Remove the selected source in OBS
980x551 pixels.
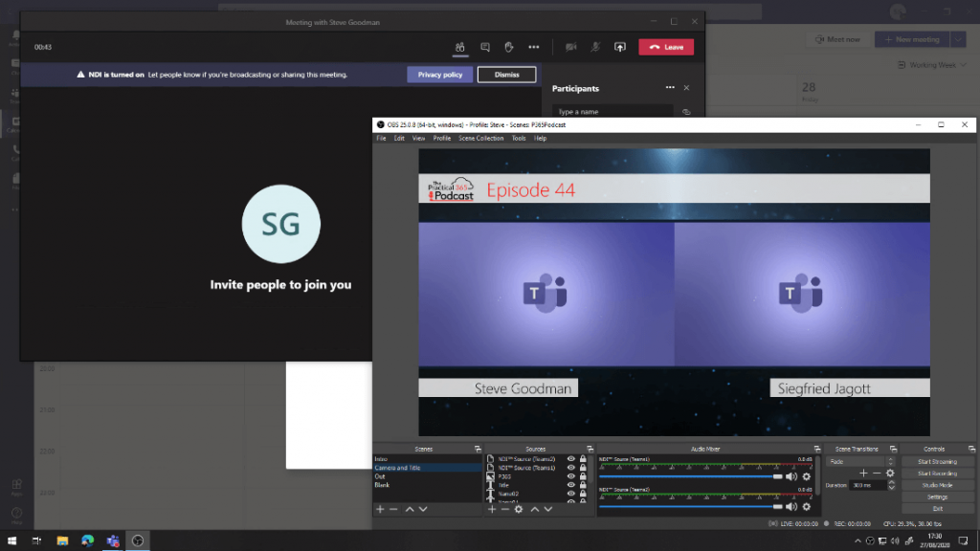[505, 509]
